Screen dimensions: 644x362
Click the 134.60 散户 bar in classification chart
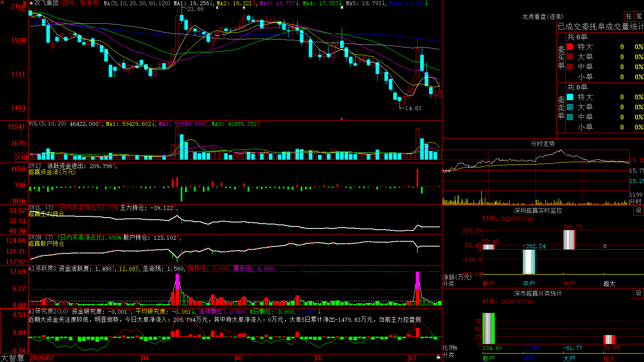tap(489, 329)
